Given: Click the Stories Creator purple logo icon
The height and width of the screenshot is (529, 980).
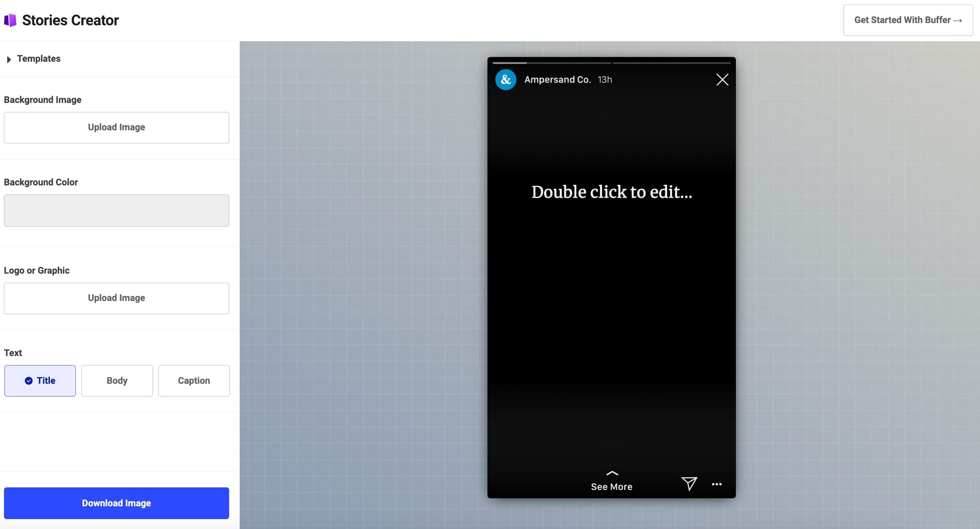Looking at the screenshot, I should pyautogui.click(x=10, y=20).
